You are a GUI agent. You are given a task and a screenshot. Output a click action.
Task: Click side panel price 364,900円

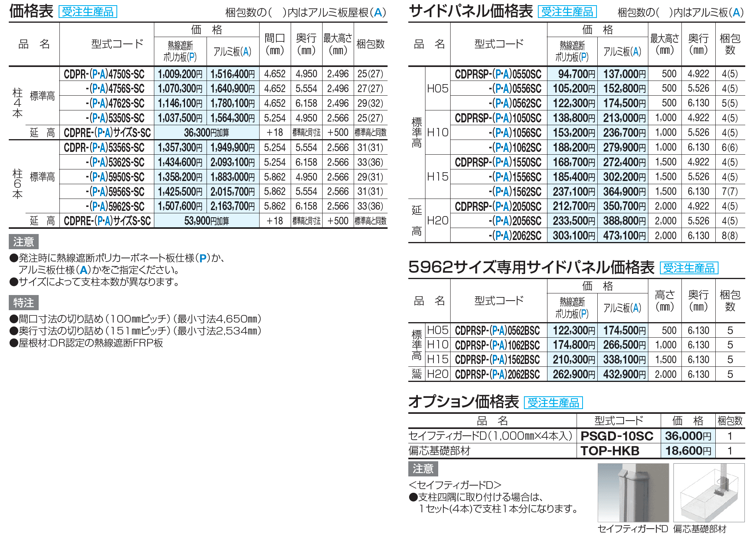point(624,192)
